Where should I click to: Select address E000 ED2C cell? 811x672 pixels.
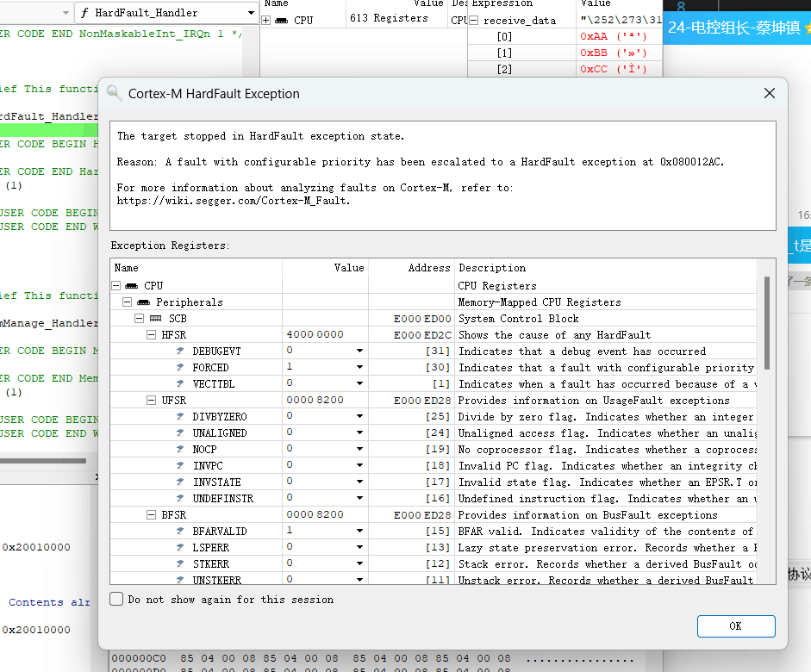[x=422, y=335]
